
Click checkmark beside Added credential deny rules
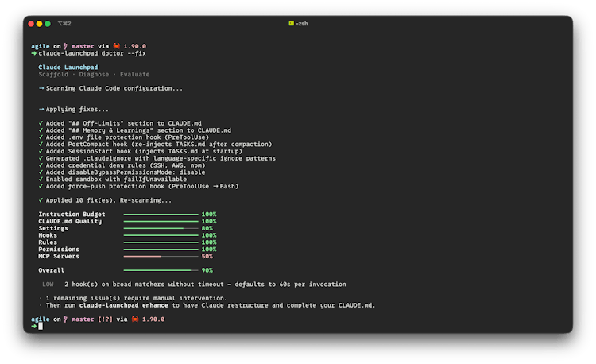point(41,165)
